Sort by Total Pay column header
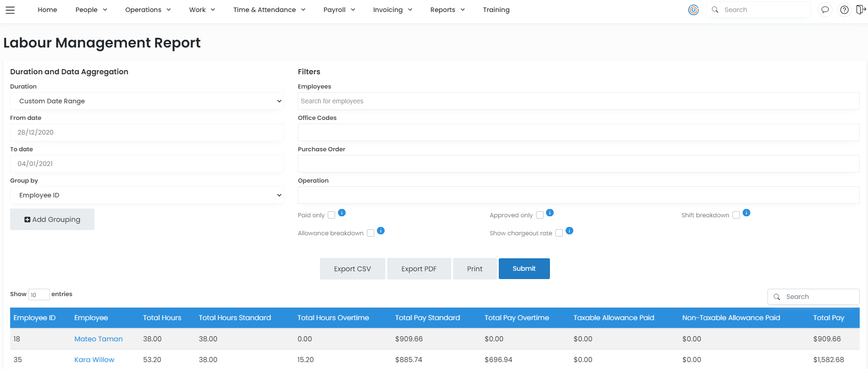This screenshot has height=369, width=868. click(828, 318)
